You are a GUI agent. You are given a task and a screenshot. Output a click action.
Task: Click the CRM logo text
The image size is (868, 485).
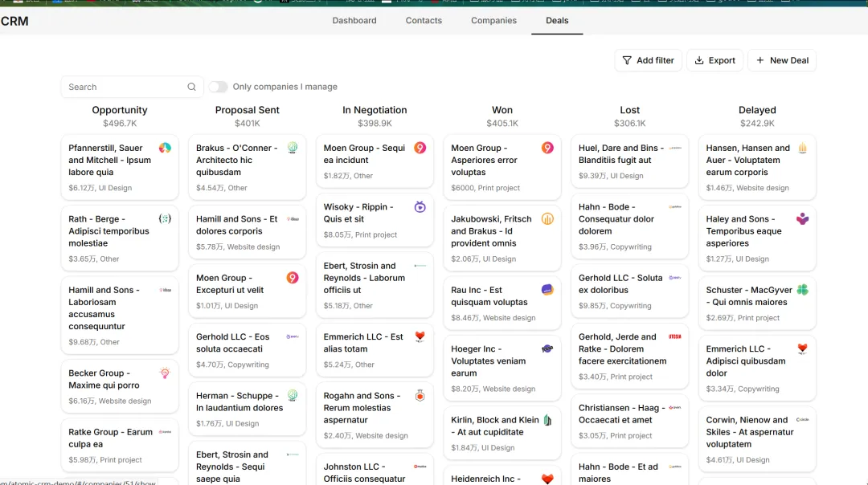click(x=14, y=21)
